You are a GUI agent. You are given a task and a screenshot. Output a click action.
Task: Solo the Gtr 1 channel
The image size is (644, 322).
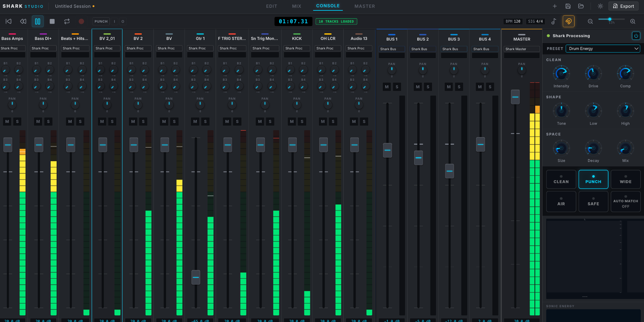tap(205, 121)
